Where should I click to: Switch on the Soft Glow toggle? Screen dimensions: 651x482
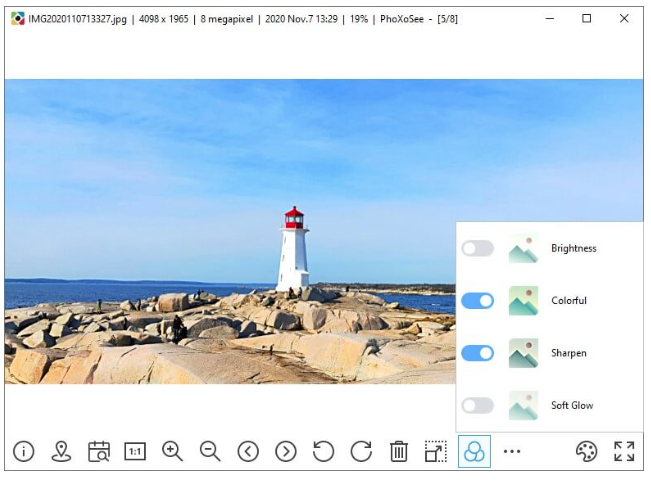tap(478, 405)
